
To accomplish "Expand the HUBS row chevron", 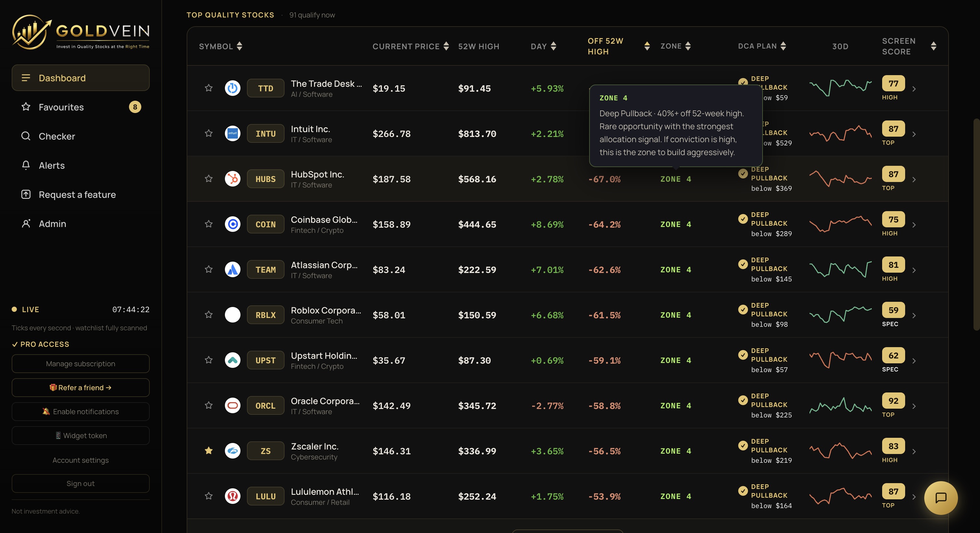I will tap(914, 179).
